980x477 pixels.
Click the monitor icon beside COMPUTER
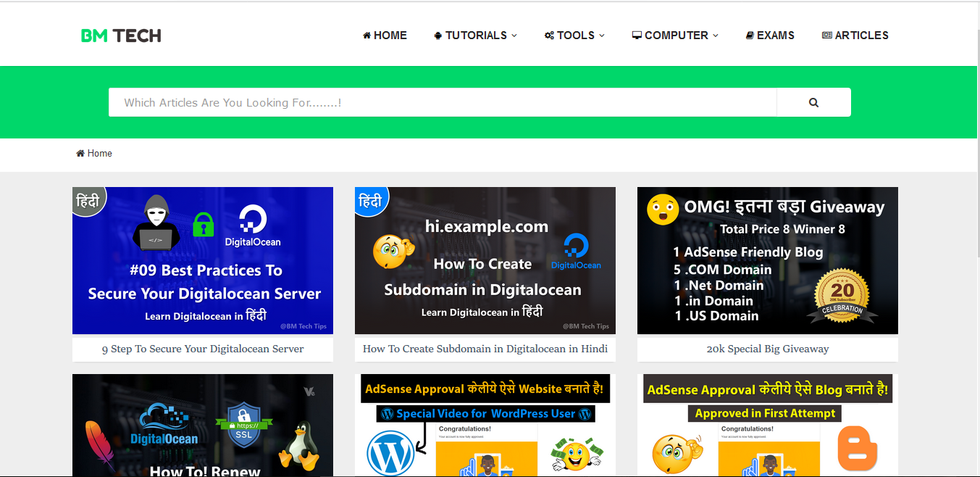637,36
